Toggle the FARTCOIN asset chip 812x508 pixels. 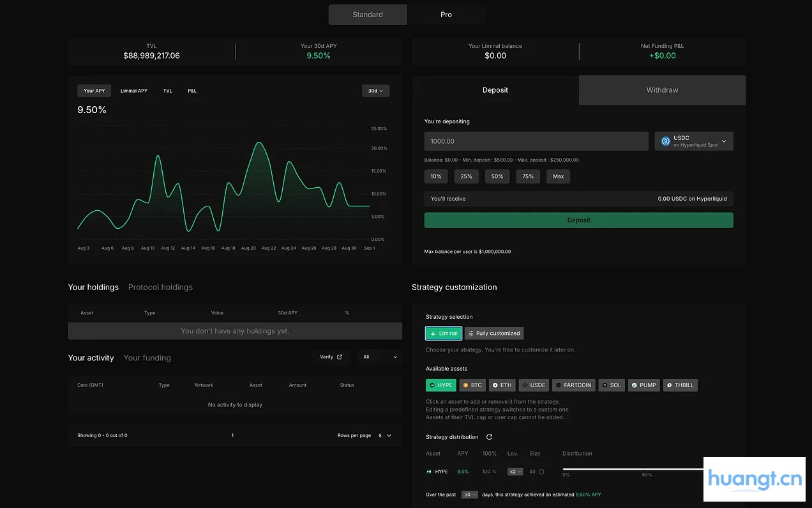(x=573, y=385)
